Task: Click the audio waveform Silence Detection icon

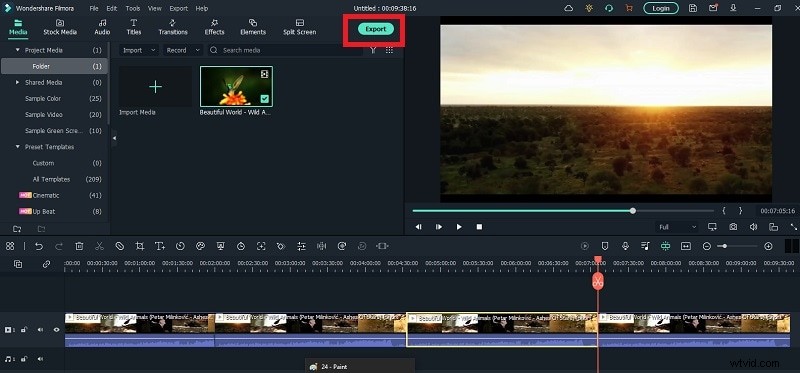Action: coord(321,246)
